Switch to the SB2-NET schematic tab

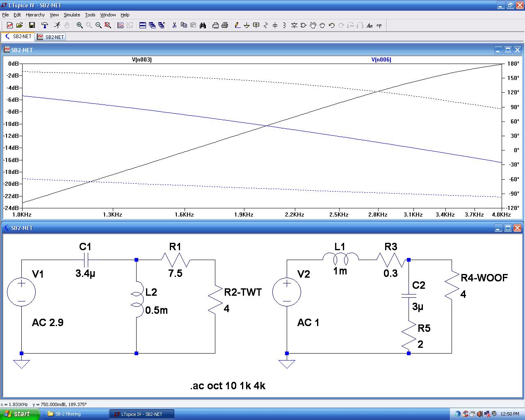18,37
